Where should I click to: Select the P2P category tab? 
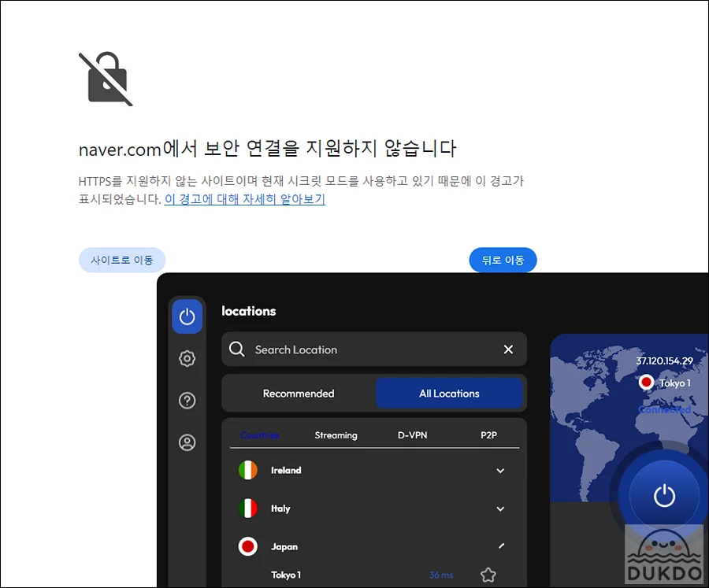pos(488,435)
